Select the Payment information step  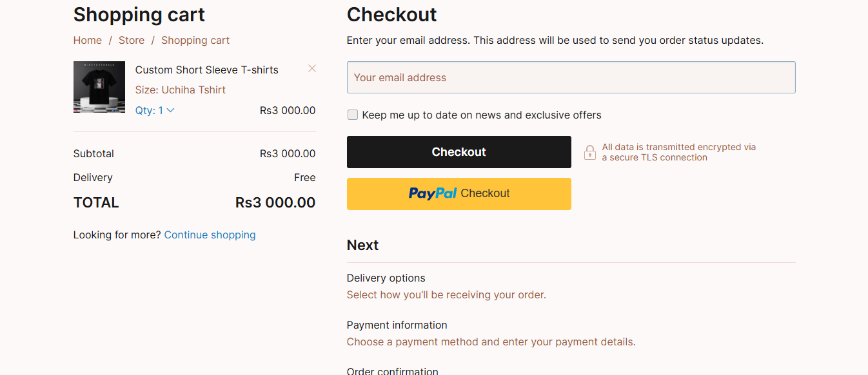[397, 325]
